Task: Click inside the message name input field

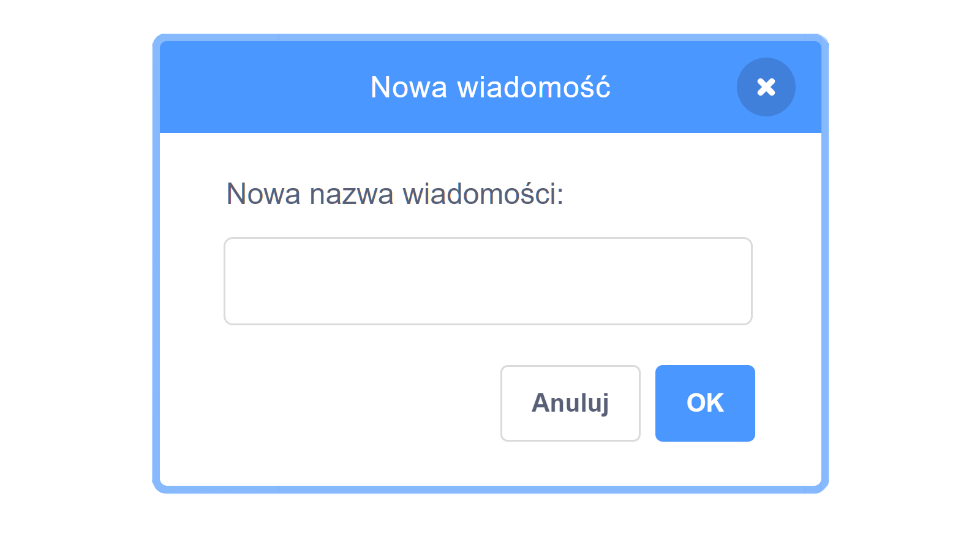Action: click(488, 281)
